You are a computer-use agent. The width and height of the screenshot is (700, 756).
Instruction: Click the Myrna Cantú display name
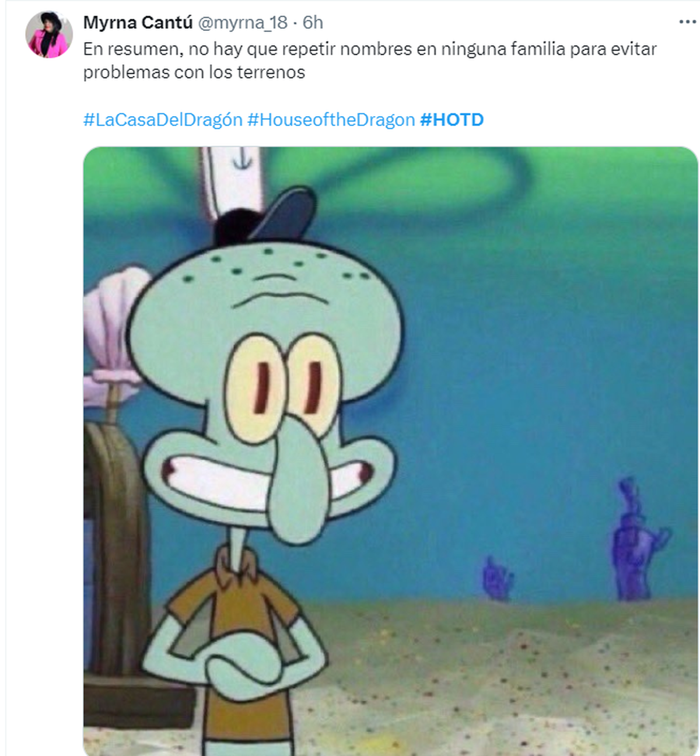pos(138,22)
